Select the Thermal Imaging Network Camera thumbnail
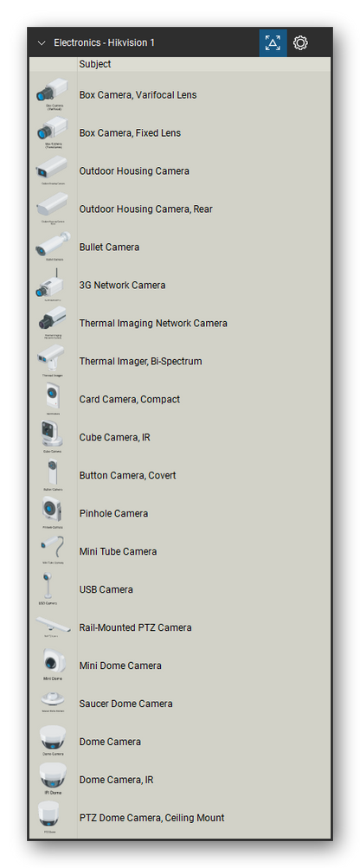Viewport: 360px width, 868px height. [x=53, y=323]
